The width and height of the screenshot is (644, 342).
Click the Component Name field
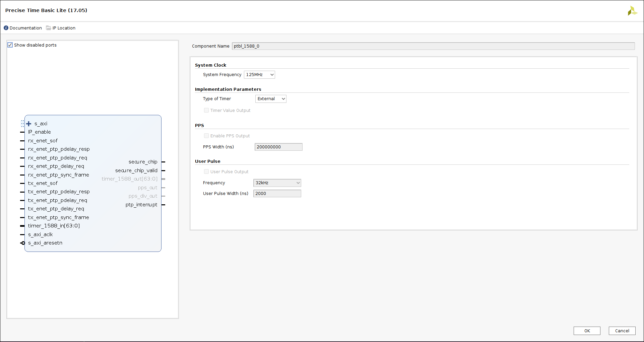point(433,46)
